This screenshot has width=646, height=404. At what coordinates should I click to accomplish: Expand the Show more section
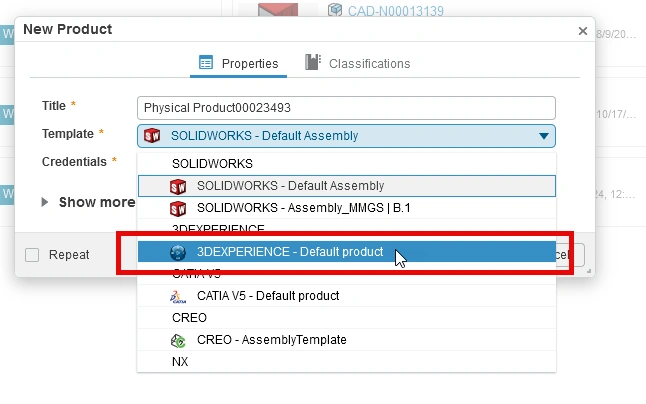coord(45,202)
